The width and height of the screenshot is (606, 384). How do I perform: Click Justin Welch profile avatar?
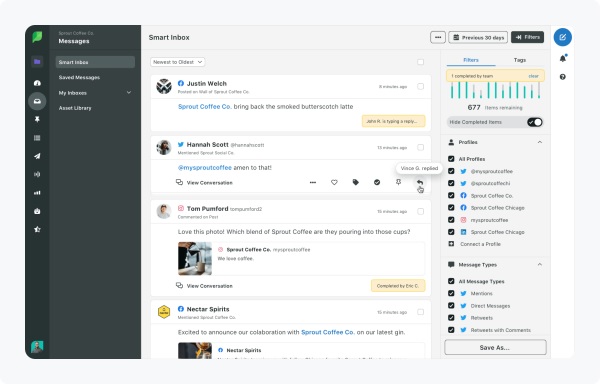click(x=164, y=87)
